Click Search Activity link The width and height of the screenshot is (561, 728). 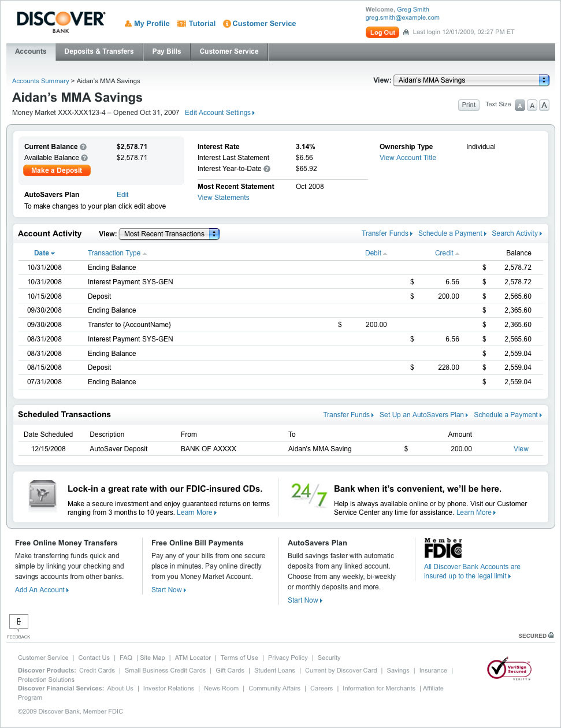click(x=517, y=233)
